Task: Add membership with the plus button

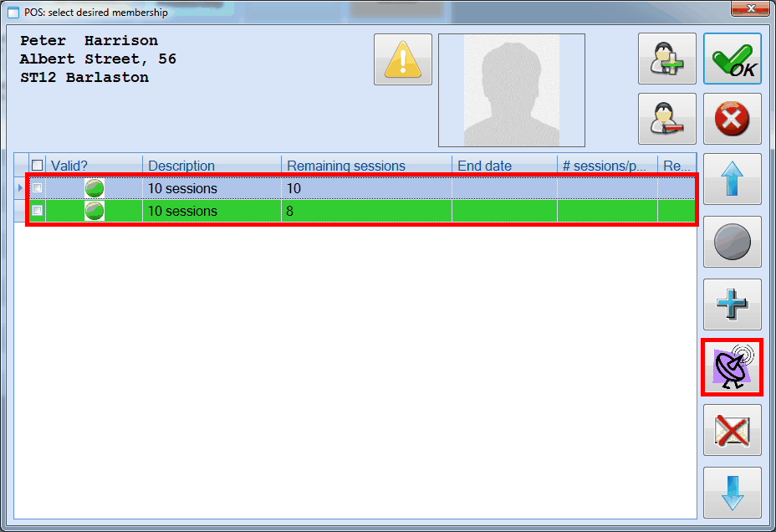Action: pyautogui.click(x=732, y=304)
